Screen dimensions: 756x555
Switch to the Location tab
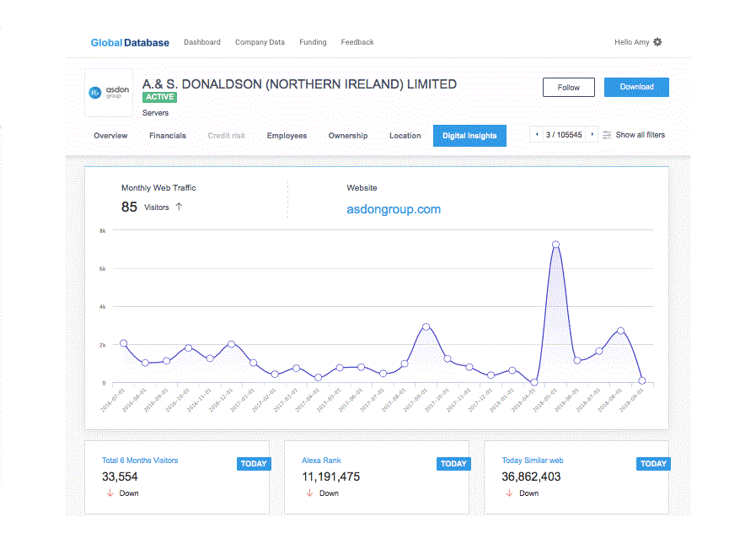[x=405, y=136]
